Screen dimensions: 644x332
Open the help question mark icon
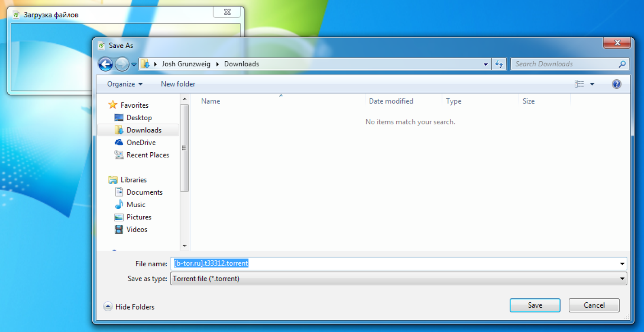click(617, 84)
